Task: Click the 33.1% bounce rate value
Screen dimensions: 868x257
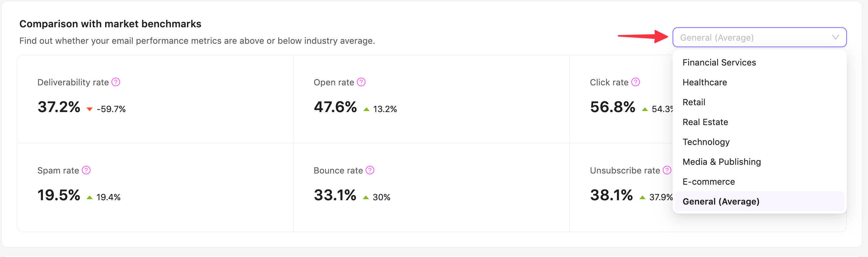Action: [x=335, y=195]
